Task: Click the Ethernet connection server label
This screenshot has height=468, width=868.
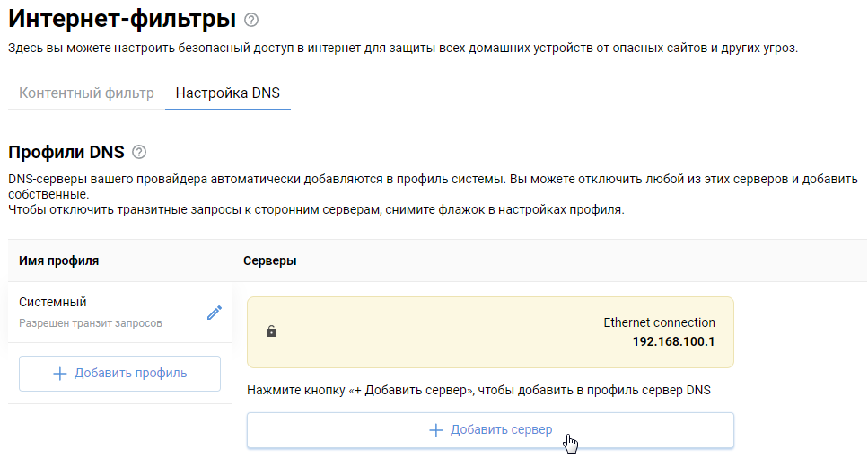Action: pos(659,322)
